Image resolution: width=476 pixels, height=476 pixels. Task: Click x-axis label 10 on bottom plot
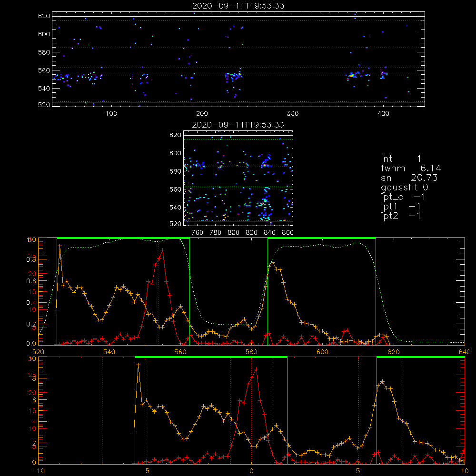point(465,471)
